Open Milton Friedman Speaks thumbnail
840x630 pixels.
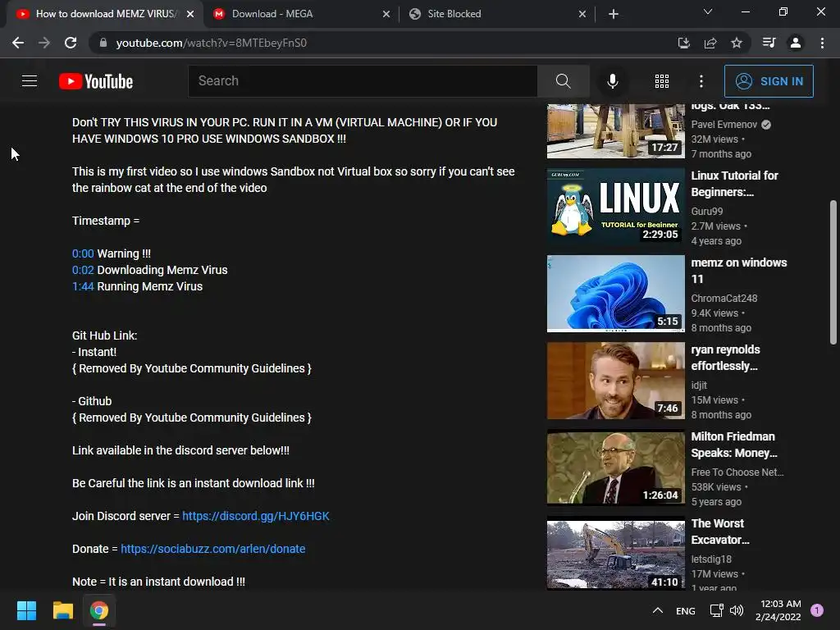[x=615, y=467]
